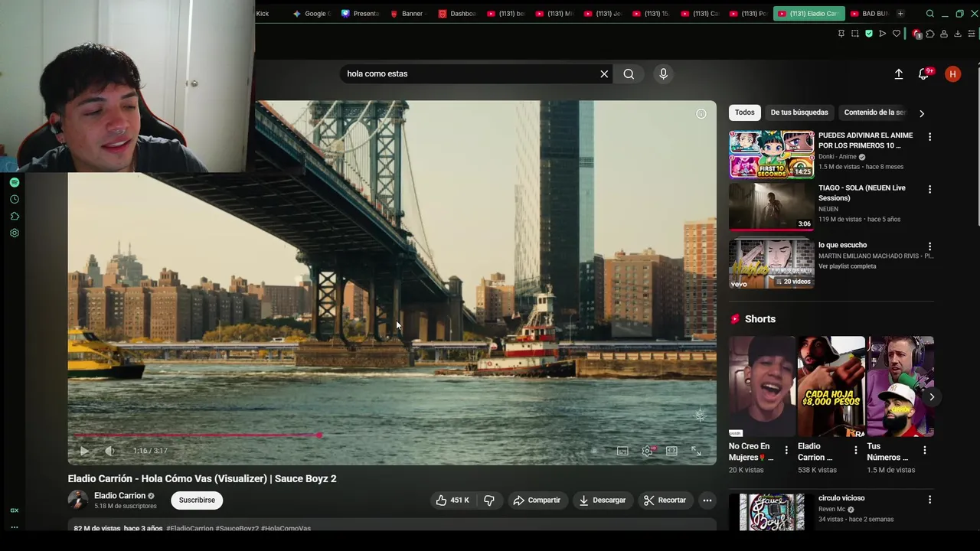
Task: Show more filter chips with right arrow
Action: pyautogui.click(x=922, y=113)
